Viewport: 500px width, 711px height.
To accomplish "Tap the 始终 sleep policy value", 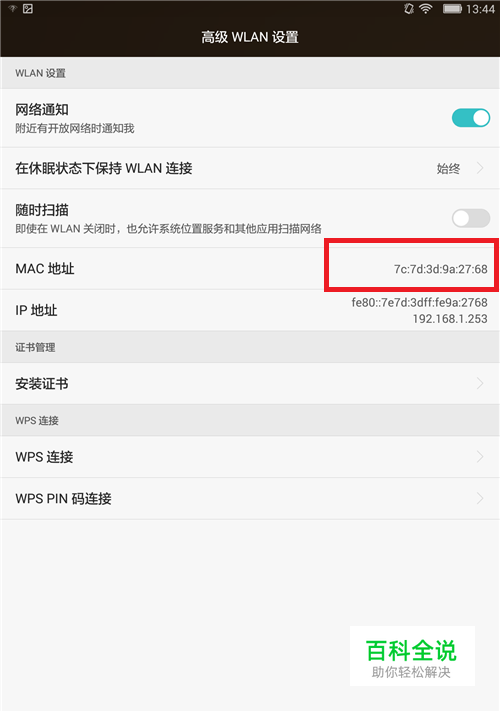I will coord(448,169).
